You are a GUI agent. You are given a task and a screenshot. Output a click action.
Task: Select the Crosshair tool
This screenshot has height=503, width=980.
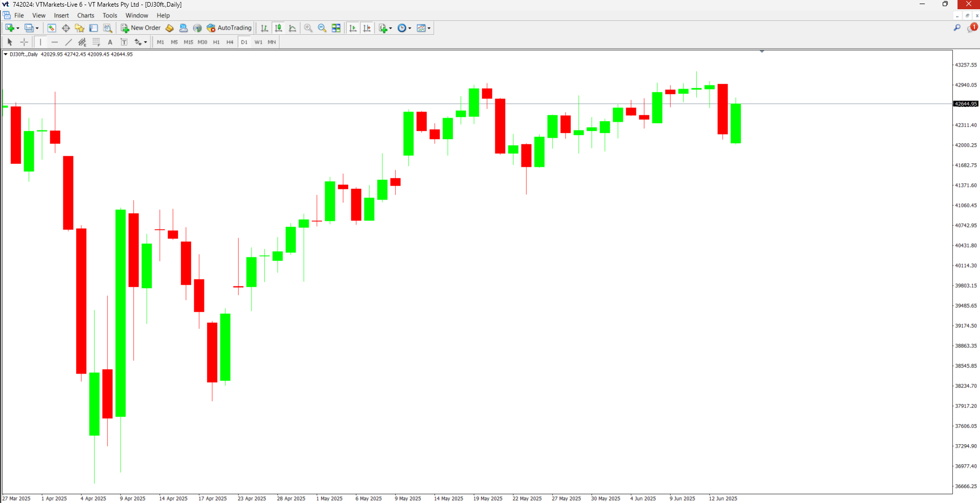point(24,42)
